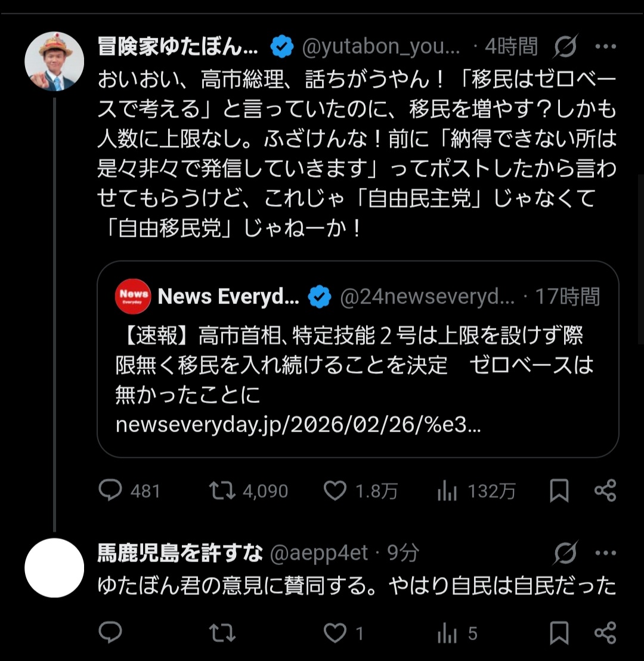View analytics for 132万 views post

point(447,491)
